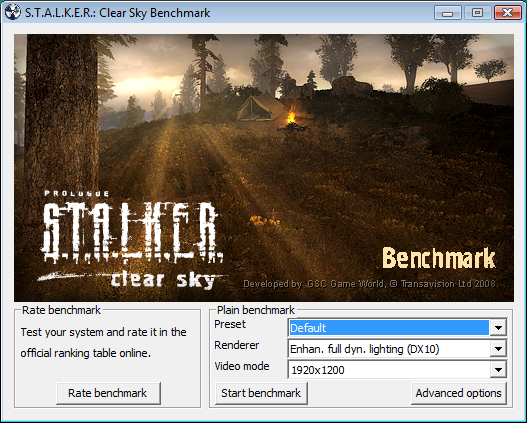
Task: Click the Enhan. full dyn. lighting (DX10) field
Action: click(389, 349)
